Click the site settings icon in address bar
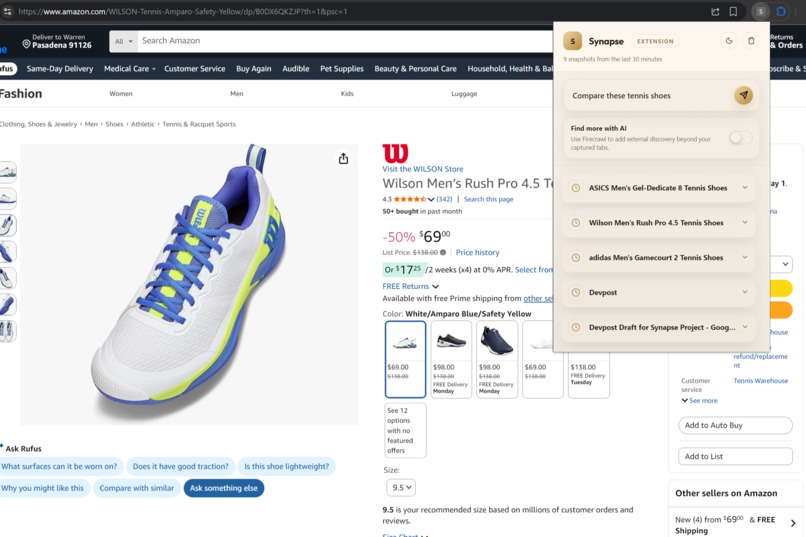Viewport: 806px width, 537px height. [7, 11]
